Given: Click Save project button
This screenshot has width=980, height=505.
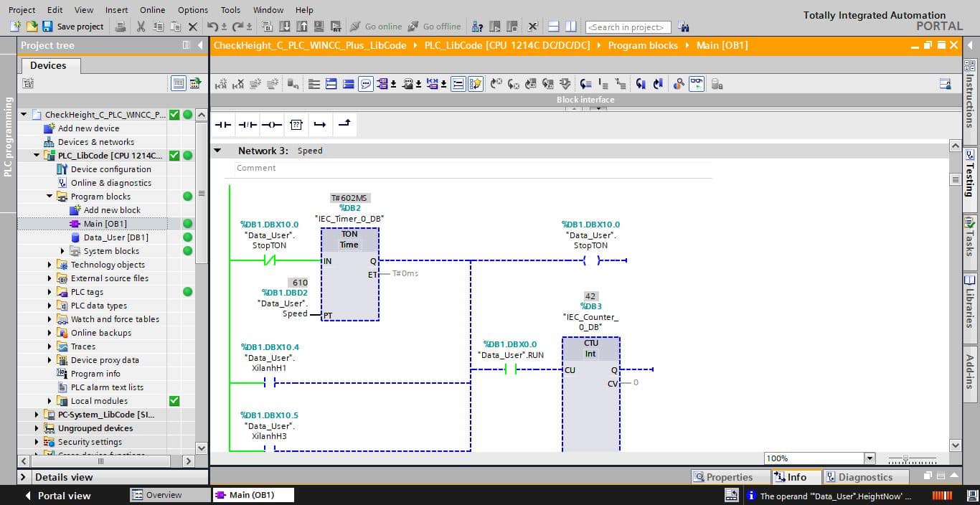Looking at the screenshot, I should [x=72, y=27].
